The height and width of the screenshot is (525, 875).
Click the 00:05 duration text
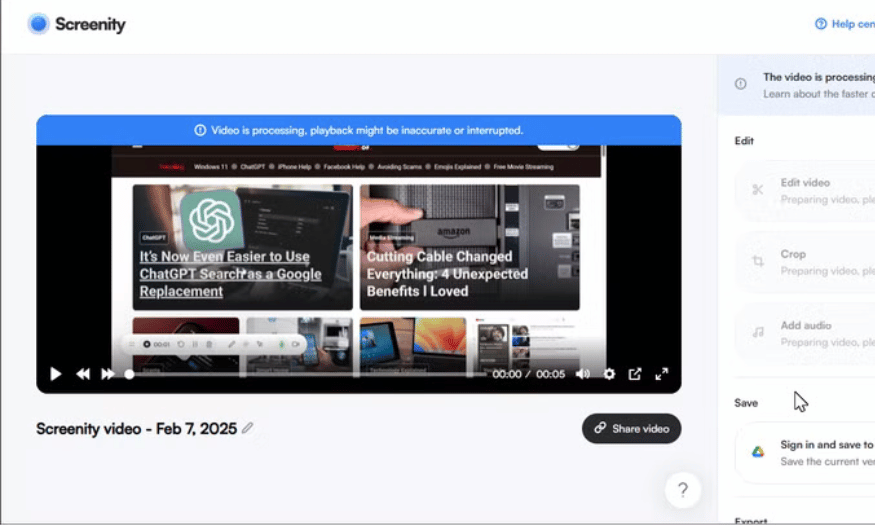(x=550, y=374)
